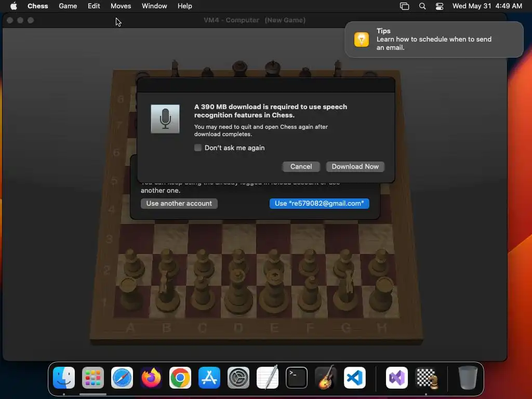Click the Chess app dock icon

tap(426, 378)
